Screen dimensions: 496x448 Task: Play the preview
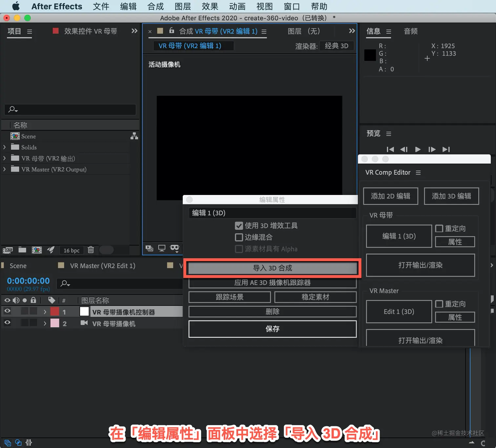[418, 149]
